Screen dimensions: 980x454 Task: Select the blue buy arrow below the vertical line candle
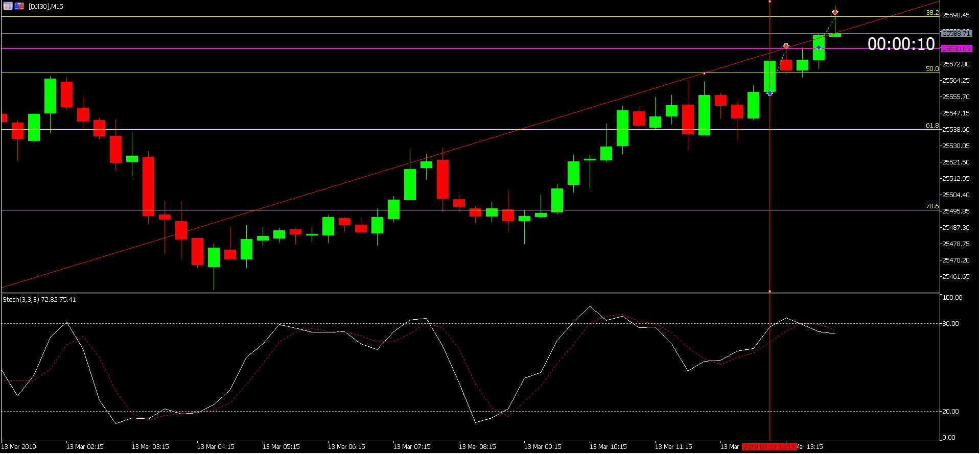(x=769, y=93)
